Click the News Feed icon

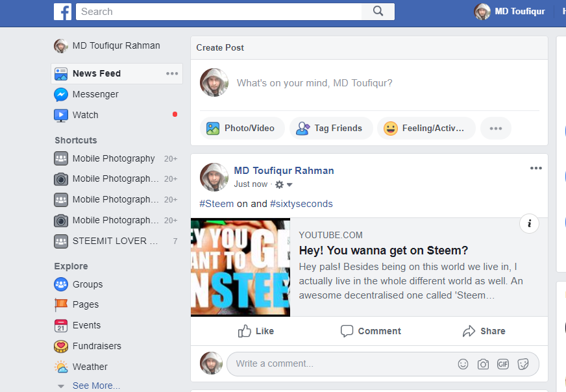(x=61, y=74)
